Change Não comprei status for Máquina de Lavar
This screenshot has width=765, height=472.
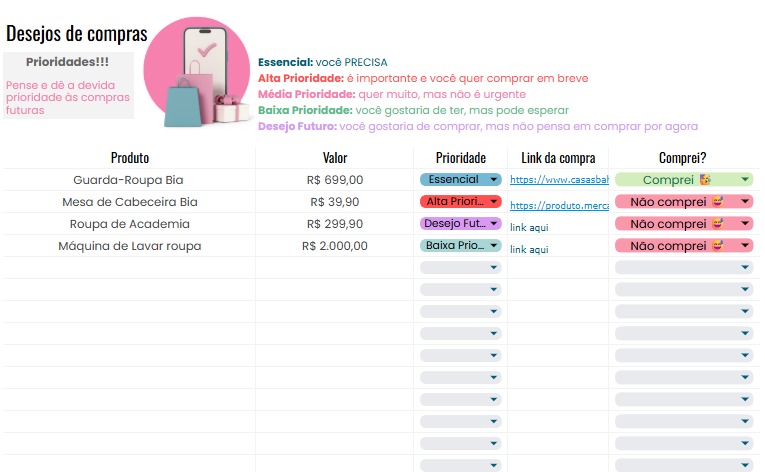tap(683, 246)
